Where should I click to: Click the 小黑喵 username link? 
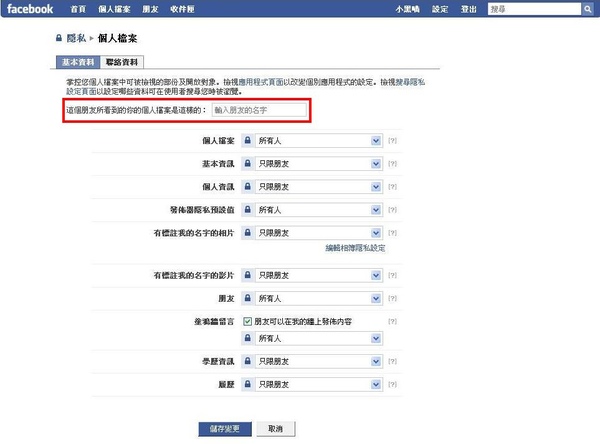(408, 9)
